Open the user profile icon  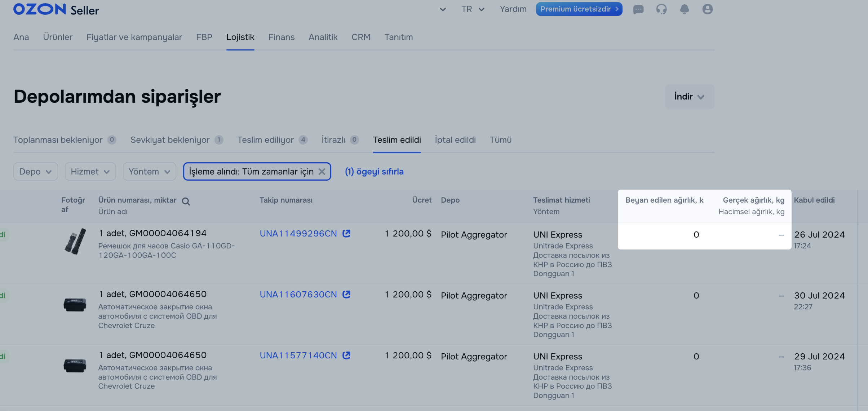coord(707,9)
